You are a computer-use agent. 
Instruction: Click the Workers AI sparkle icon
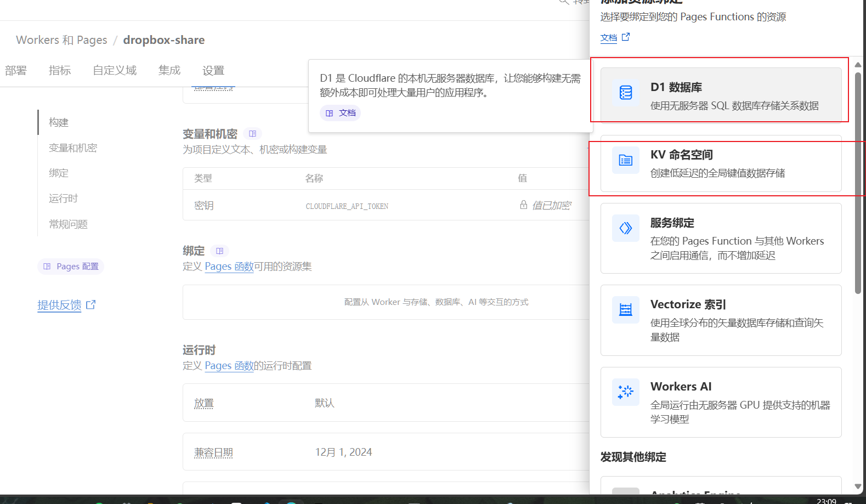[625, 392]
